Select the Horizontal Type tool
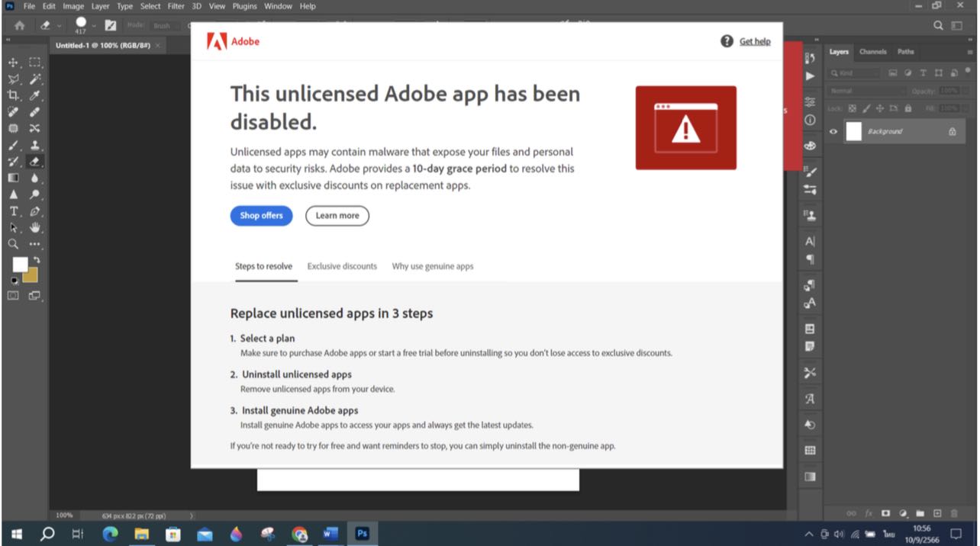Screen dimensions: 980x546 tap(14, 211)
